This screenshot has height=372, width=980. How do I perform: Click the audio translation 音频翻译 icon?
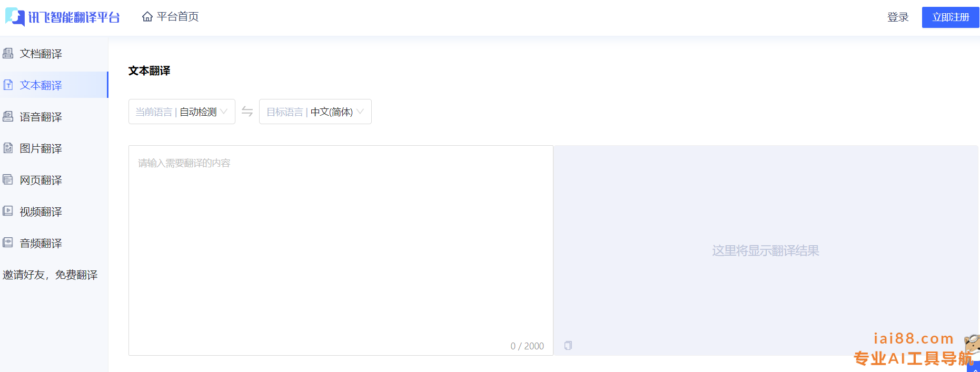point(8,243)
